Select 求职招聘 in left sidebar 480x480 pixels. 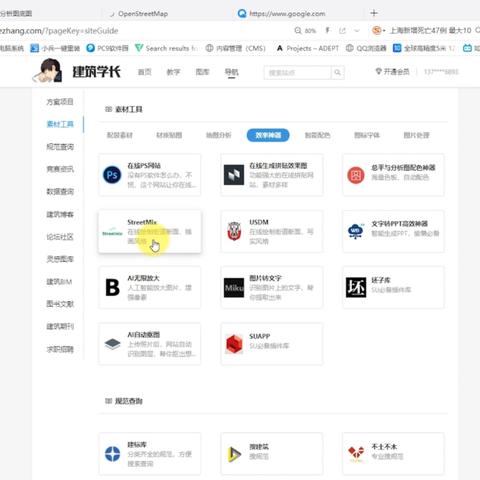[60, 349]
